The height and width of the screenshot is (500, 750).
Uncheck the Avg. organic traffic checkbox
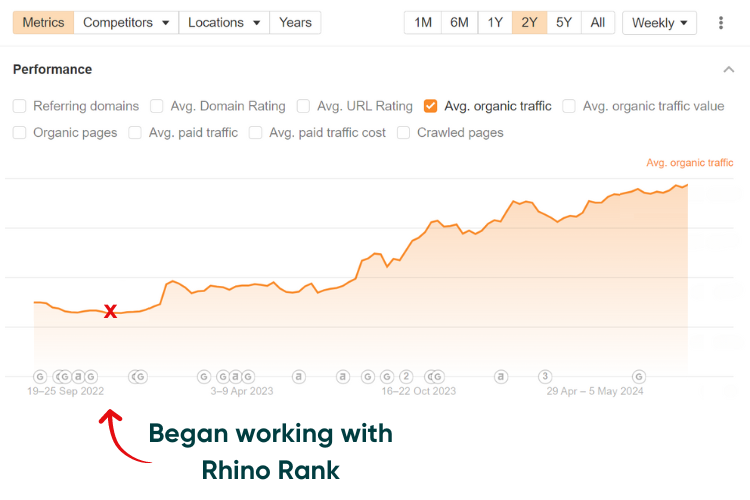tap(430, 106)
